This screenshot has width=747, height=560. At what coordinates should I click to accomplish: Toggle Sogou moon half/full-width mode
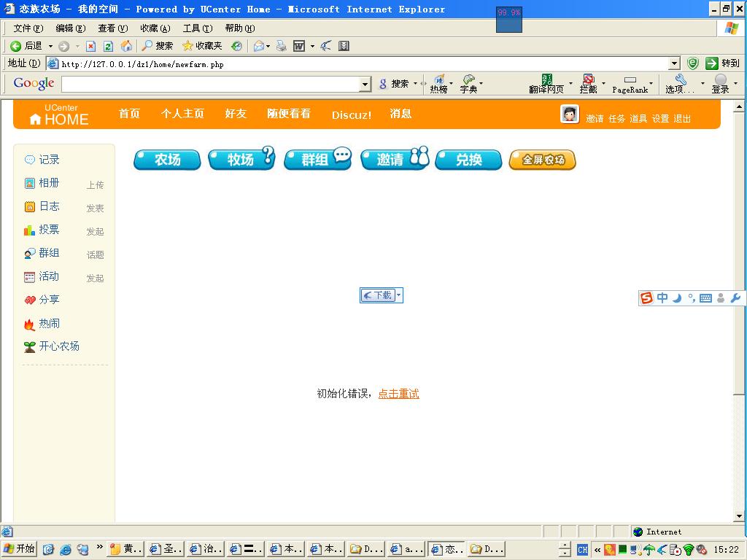pyautogui.click(x=676, y=298)
